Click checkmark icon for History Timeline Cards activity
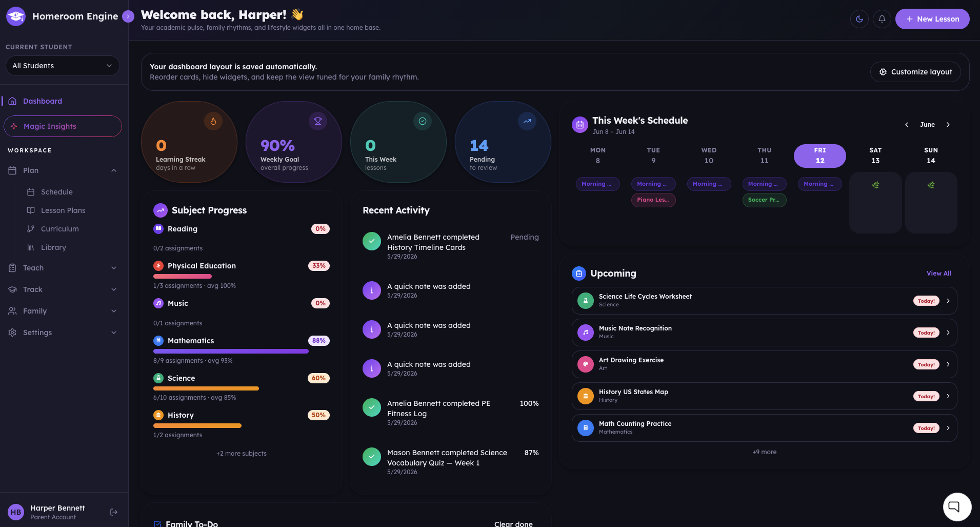Image resolution: width=980 pixels, height=527 pixels. (372, 241)
